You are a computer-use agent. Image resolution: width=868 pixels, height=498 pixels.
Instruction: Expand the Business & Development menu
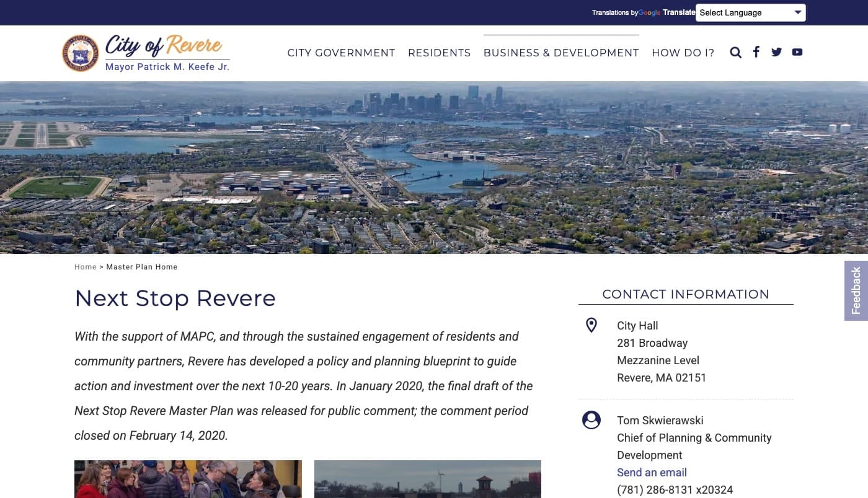click(x=560, y=53)
